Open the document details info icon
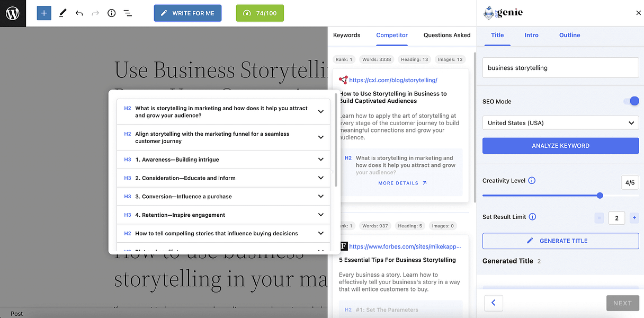644x318 pixels. [111, 13]
